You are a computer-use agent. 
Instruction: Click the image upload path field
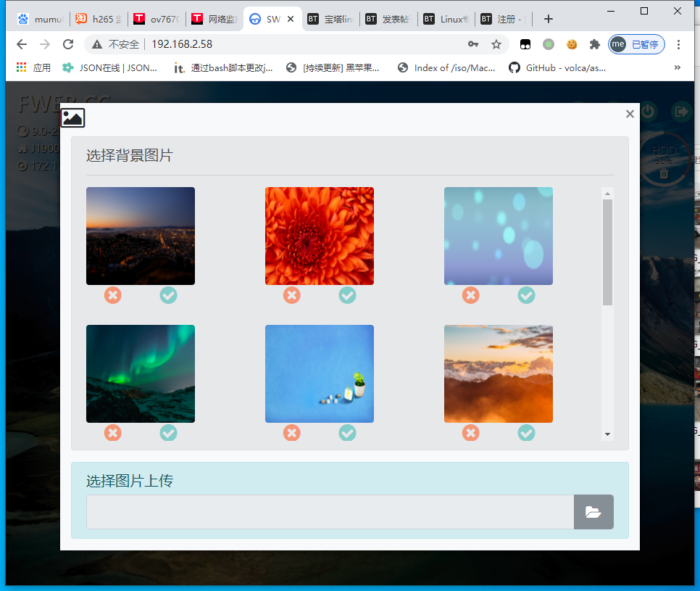tap(330, 512)
